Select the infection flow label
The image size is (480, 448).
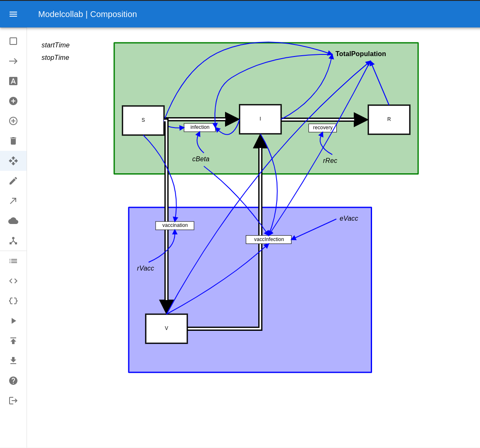point(200,127)
